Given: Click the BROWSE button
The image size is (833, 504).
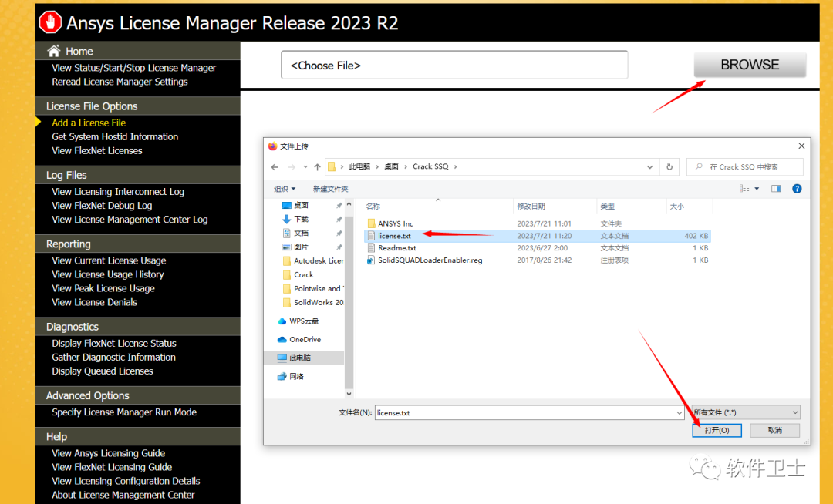Looking at the screenshot, I should click(x=750, y=65).
